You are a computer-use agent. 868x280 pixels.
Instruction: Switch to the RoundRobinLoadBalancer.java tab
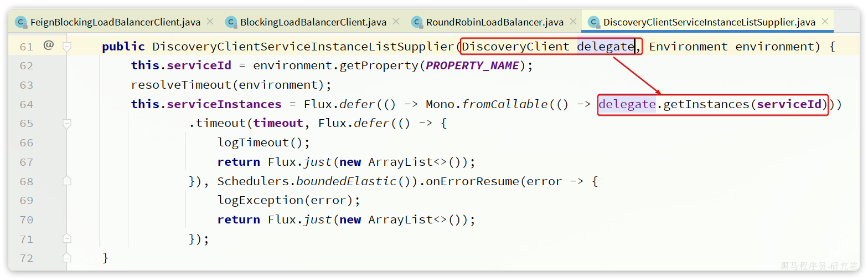coord(494,22)
